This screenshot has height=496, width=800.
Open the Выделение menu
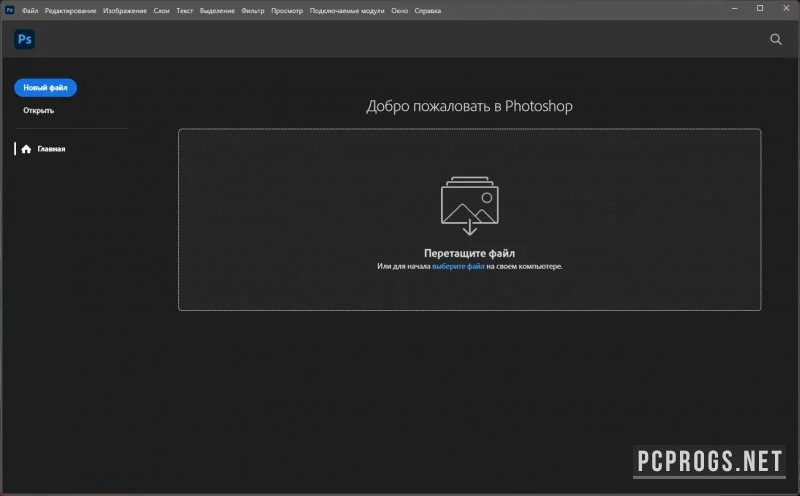pyautogui.click(x=217, y=10)
